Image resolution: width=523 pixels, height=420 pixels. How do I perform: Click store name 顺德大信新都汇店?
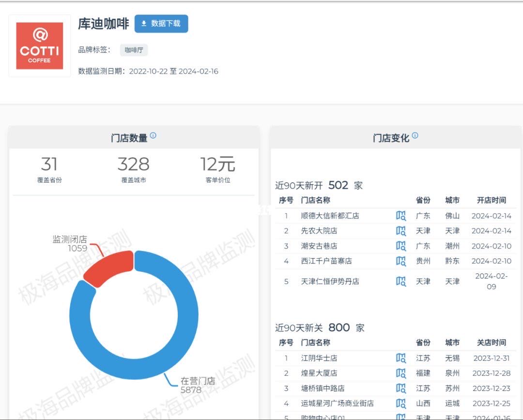tap(330, 216)
